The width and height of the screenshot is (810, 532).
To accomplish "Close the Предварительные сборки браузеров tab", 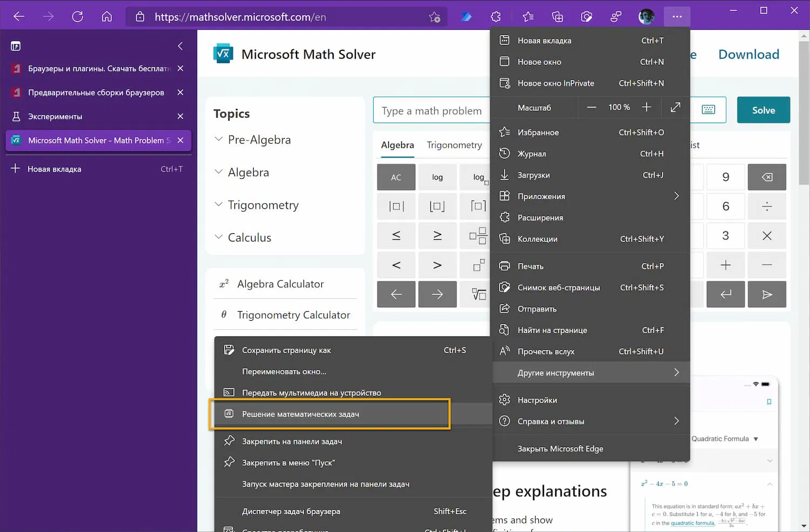I will [x=180, y=92].
